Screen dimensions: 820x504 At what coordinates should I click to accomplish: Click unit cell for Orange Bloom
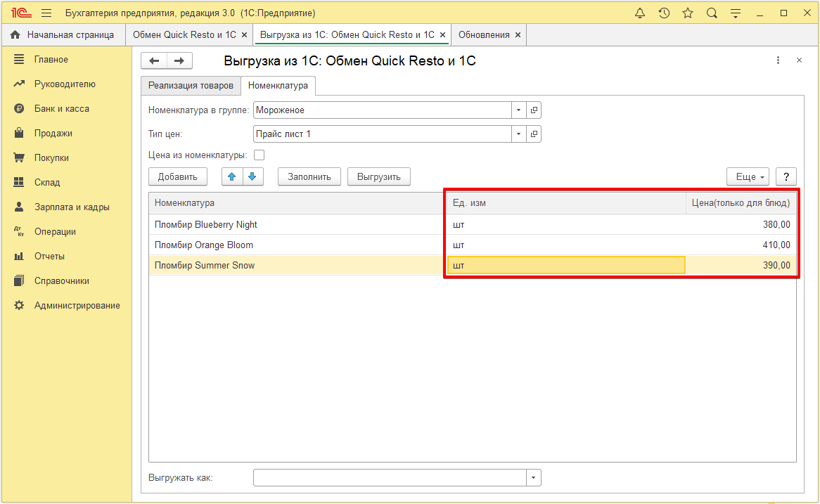566,245
